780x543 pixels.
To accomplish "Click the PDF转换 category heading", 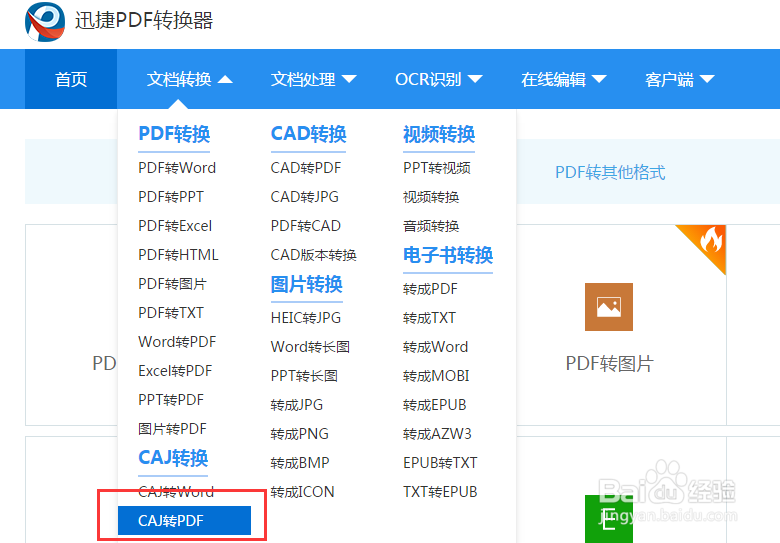I will coord(174,134).
